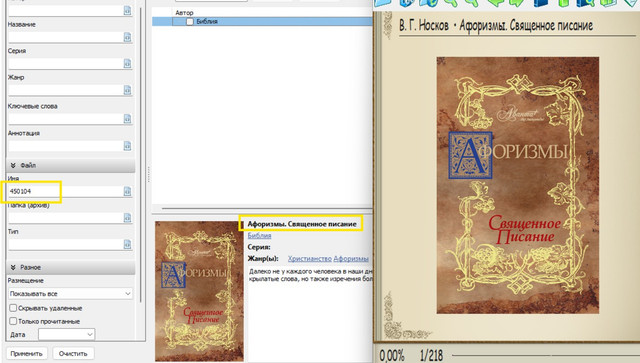The height and width of the screenshot is (363, 640).
Task: Click the Серия: label in book details
Action: (259, 247)
